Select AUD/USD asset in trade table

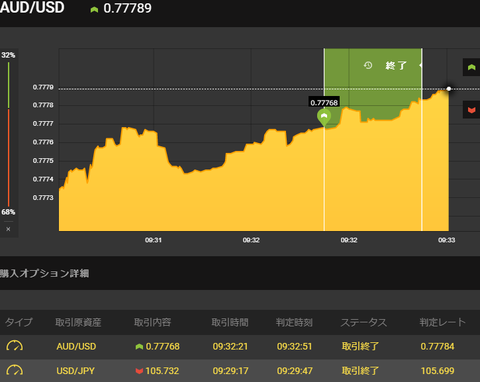pos(76,346)
